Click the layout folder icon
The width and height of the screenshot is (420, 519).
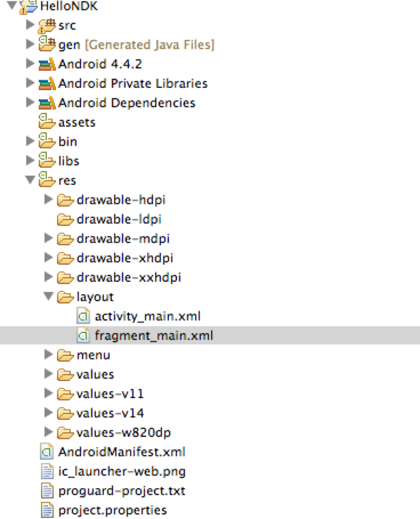[x=65, y=297]
